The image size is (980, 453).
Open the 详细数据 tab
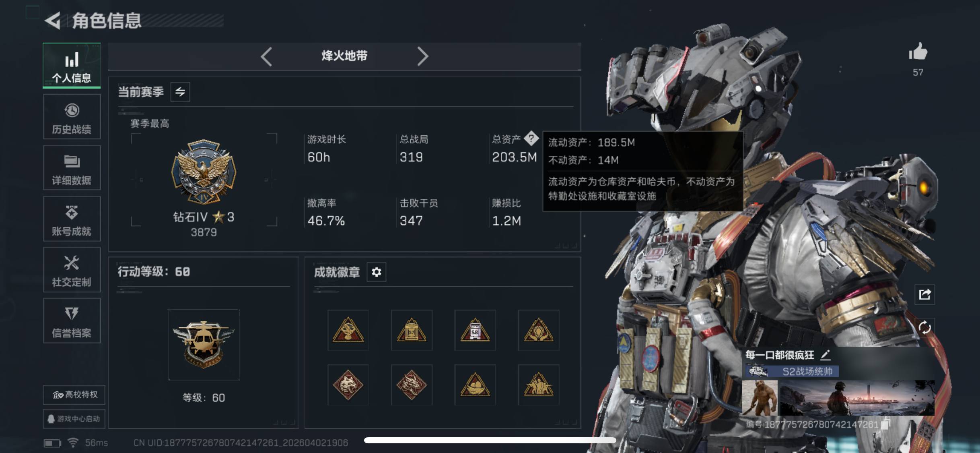tap(72, 168)
